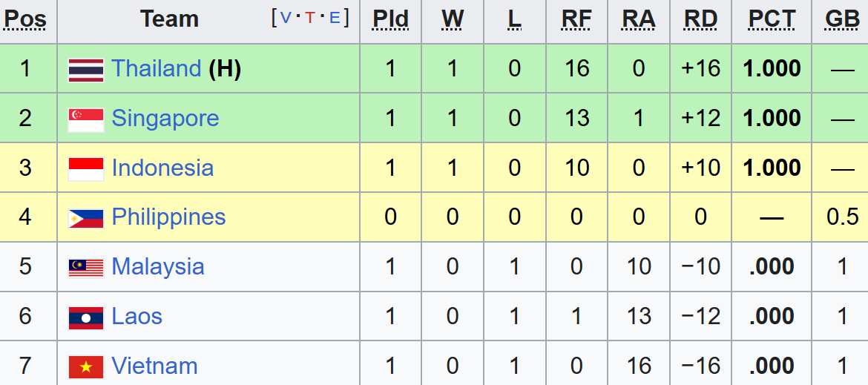
Task: Click the RD column header abbreviation
Action: click(700, 19)
